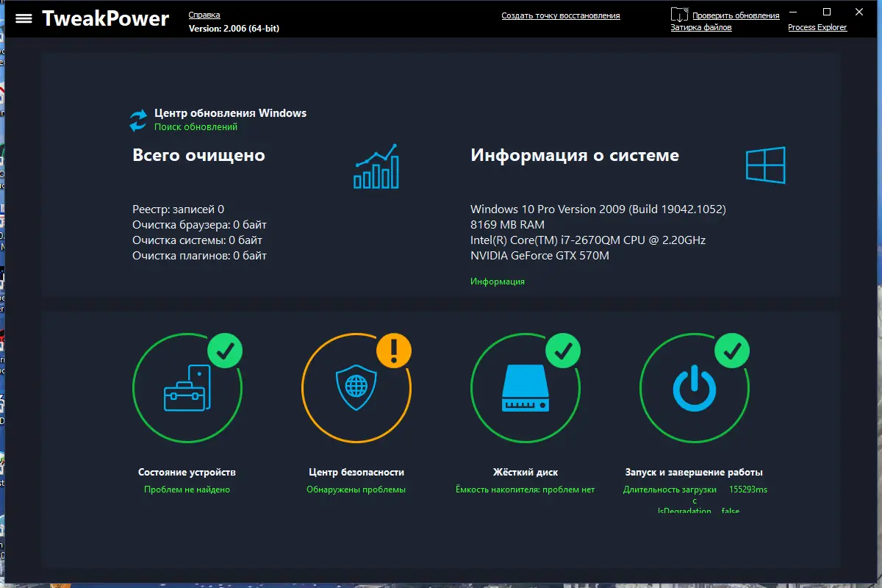Screen dimensions: 882x588
Task: Click Очистка браузера: 0 байт line
Action: click(x=199, y=225)
